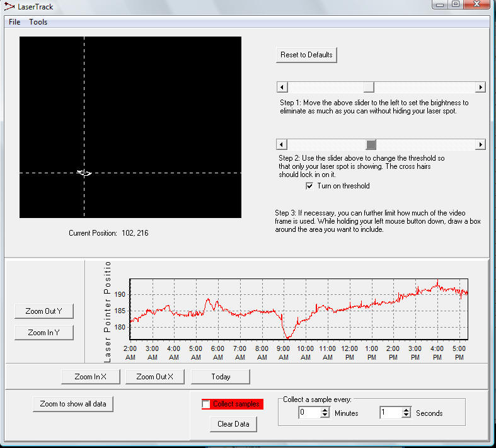Open the Tools menu
Screen dimensions: 496x448
[x=38, y=22]
